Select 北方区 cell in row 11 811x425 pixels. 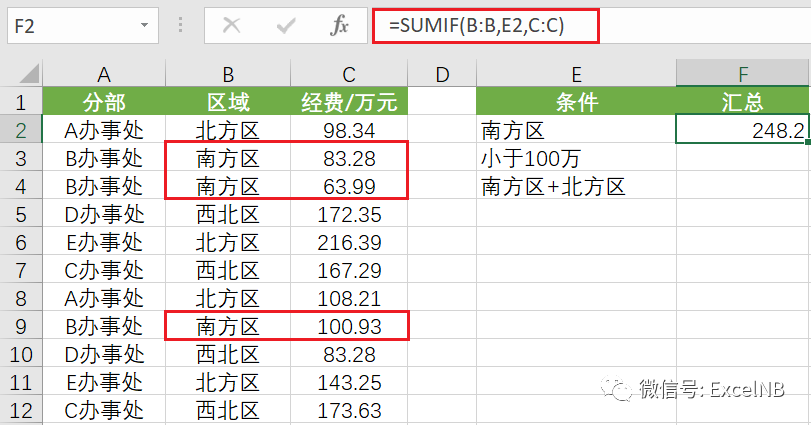coord(228,382)
